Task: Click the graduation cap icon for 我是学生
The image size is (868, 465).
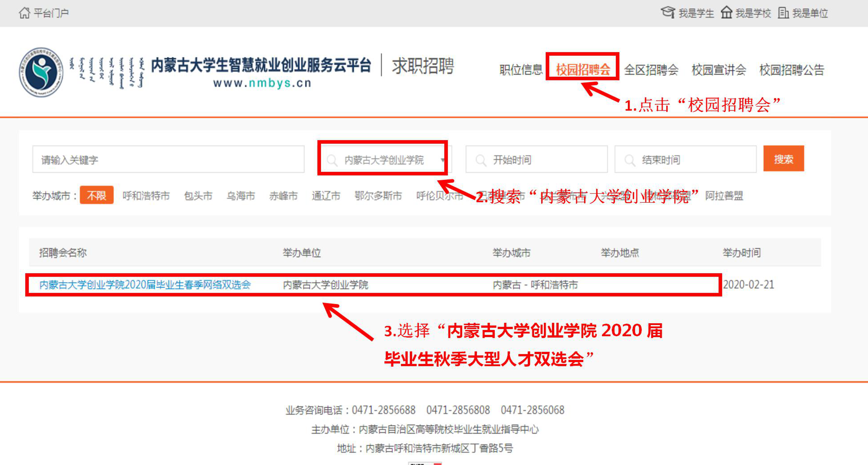Action: click(667, 13)
